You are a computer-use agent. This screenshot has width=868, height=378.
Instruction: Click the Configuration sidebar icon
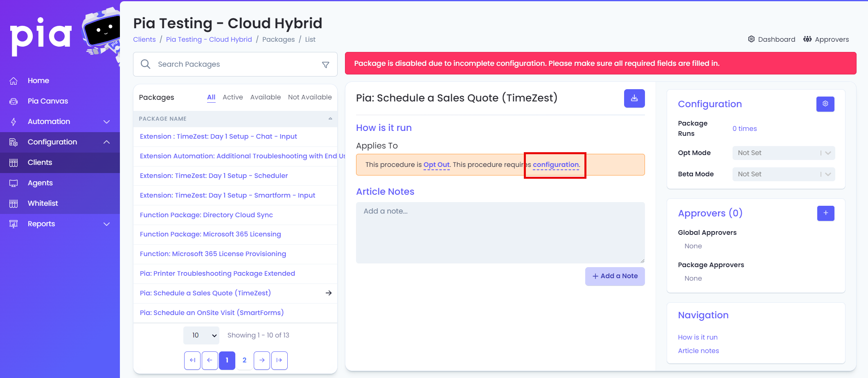pos(14,142)
